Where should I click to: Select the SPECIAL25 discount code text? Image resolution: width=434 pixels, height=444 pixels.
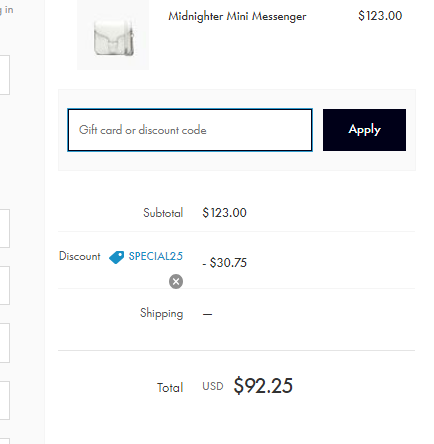(156, 256)
